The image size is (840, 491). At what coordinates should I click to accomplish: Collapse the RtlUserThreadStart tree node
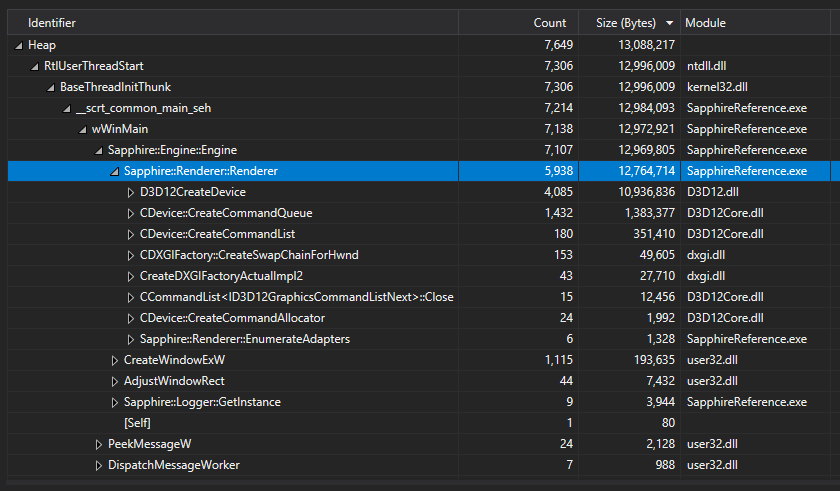(x=35, y=66)
